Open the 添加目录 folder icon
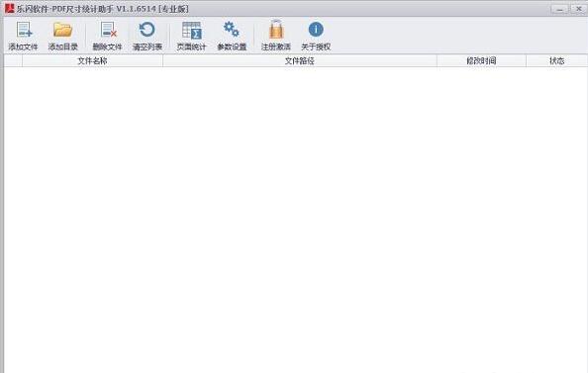 [62, 30]
